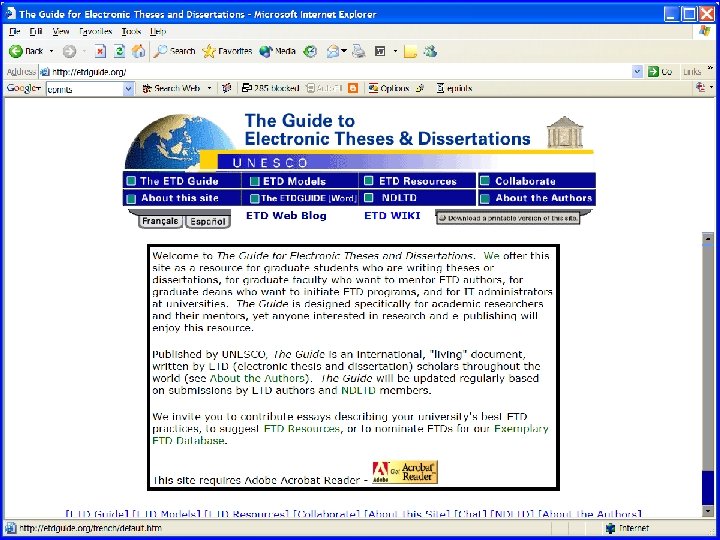This screenshot has height=540, width=720.
Task: Go to the Home page icon
Action: pos(138,51)
